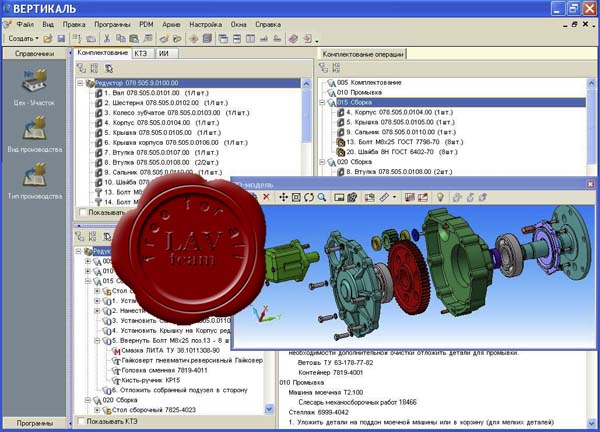This screenshot has height=432, width=600.
Task: Click first tree icon in Комплектование операции toolbar
Action: (323, 68)
